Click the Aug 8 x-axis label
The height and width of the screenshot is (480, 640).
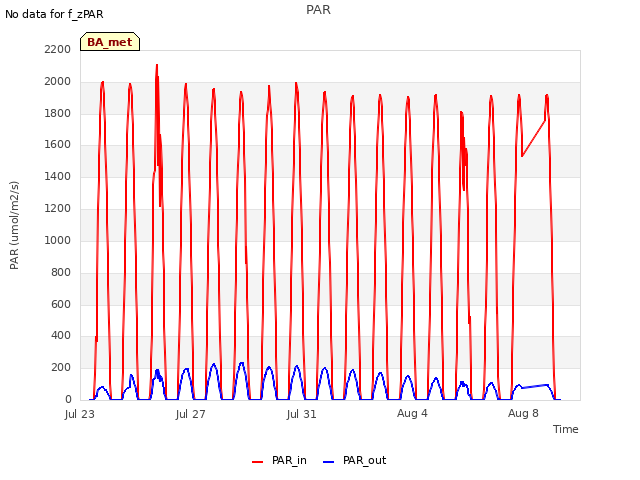(523, 413)
